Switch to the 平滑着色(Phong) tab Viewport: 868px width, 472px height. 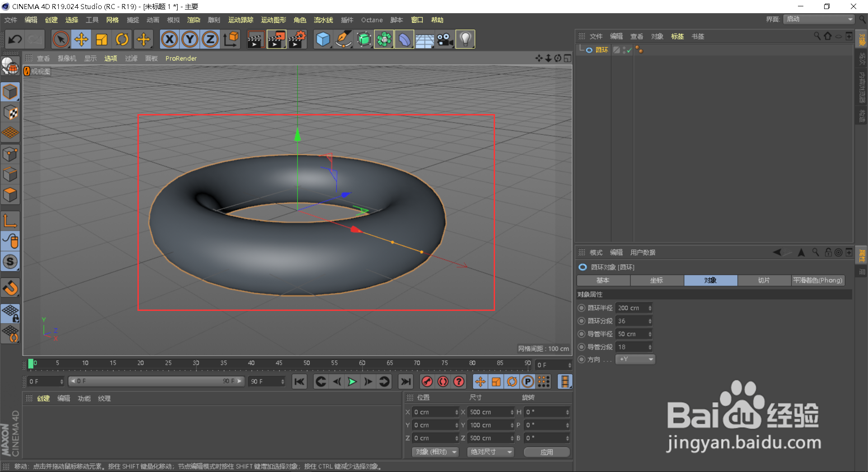coord(818,281)
